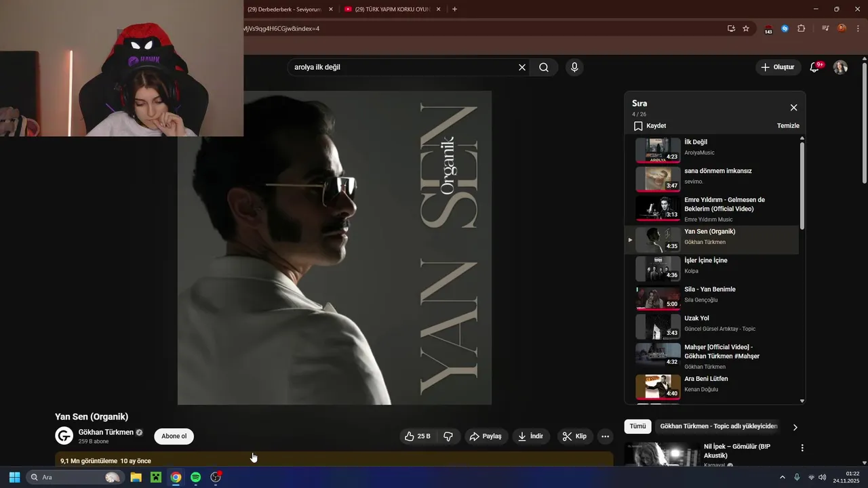Image resolution: width=868 pixels, height=488 pixels.
Task: Download the video via İndir
Action: point(530,436)
